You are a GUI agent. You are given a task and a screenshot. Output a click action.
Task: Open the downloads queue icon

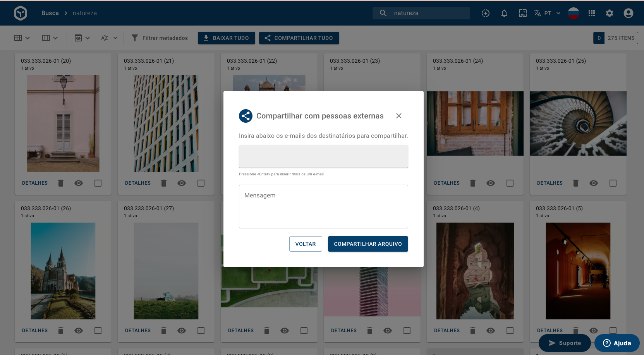[486, 13]
